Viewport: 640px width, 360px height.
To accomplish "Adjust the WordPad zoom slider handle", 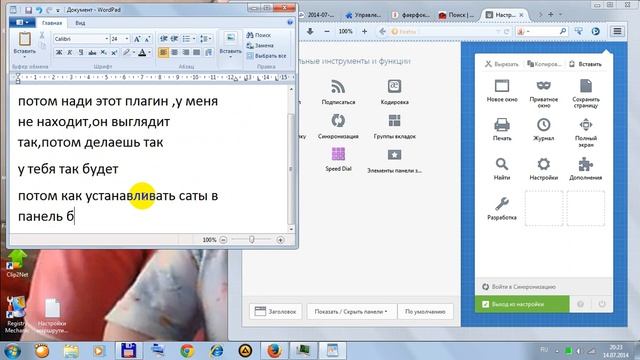I will [x=252, y=240].
